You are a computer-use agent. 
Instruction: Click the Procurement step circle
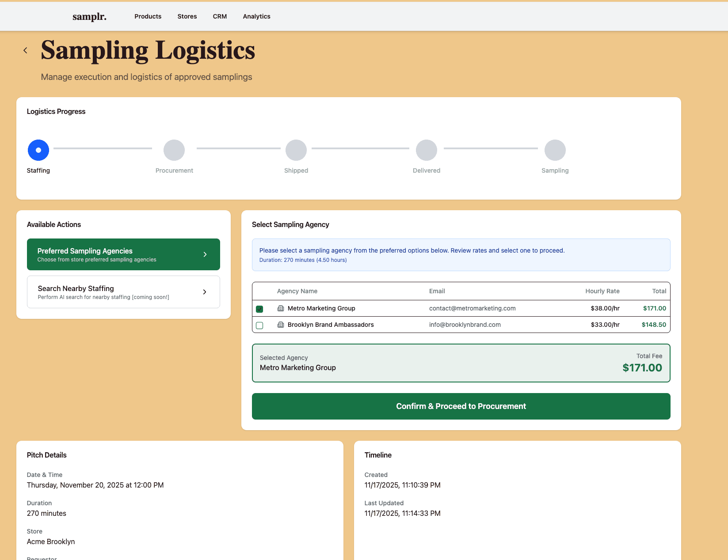pyautogui.click(x=174, y=150)
